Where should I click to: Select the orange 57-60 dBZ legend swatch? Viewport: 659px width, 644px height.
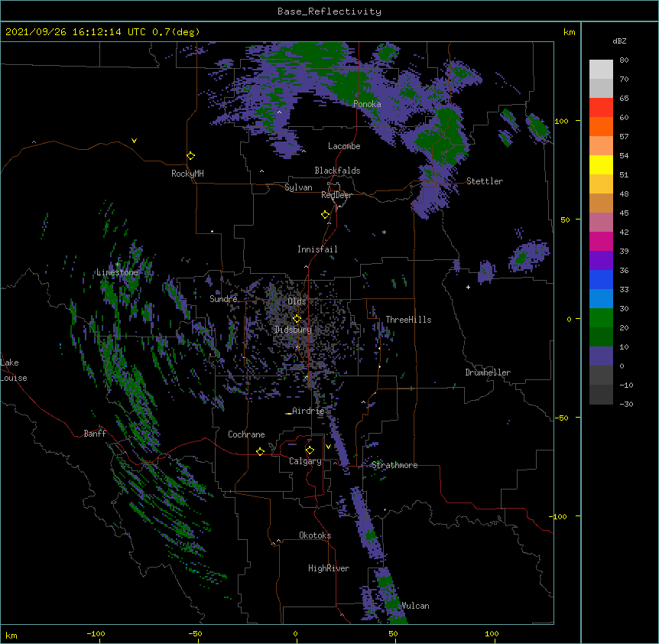click(601, 126)
